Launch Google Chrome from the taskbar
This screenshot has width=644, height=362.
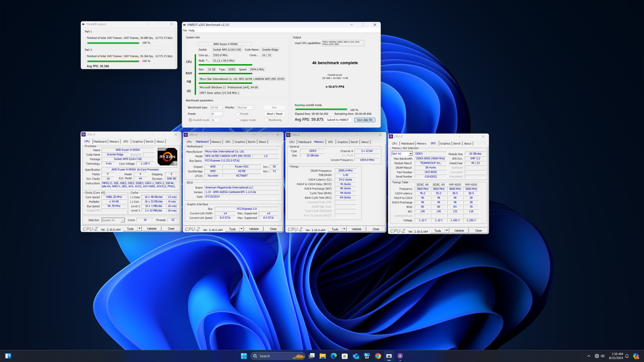[x=378, y=356]
